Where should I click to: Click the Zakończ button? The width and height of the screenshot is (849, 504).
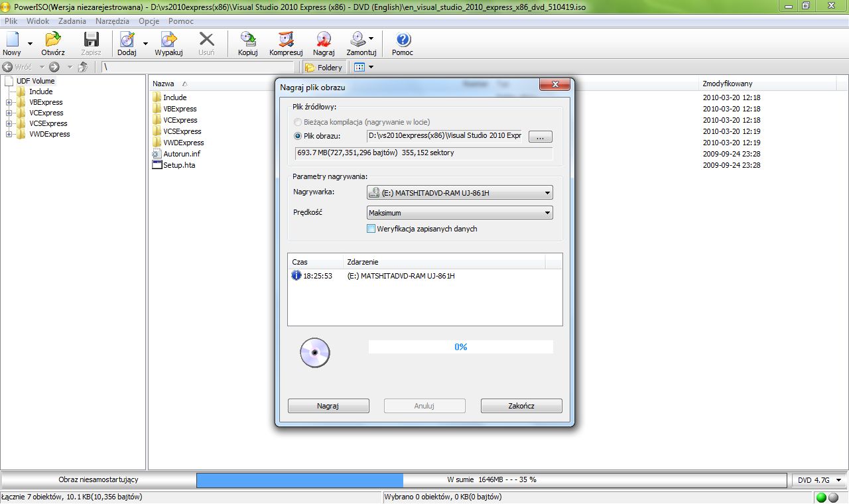521,405
